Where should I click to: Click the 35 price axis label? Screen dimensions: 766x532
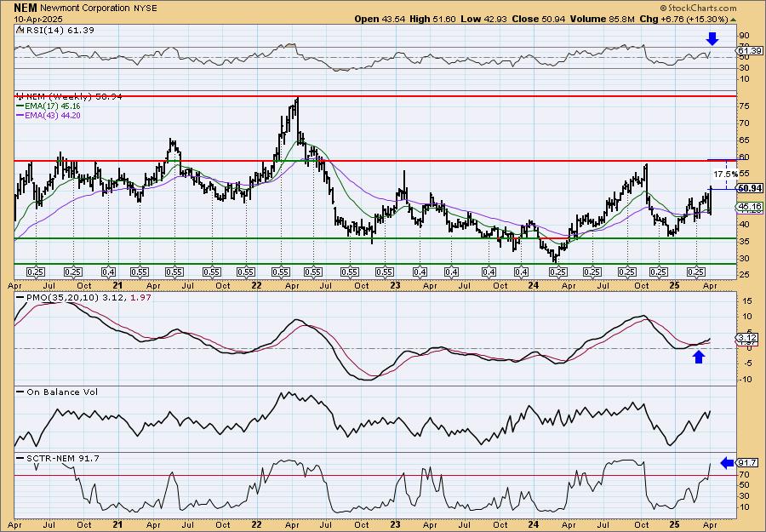click(x=744, y=242)
